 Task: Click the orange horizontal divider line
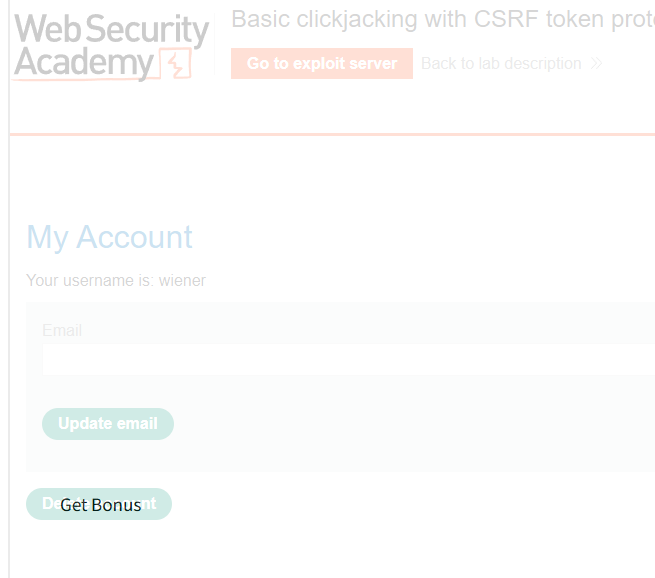click(x=332, y=134)
